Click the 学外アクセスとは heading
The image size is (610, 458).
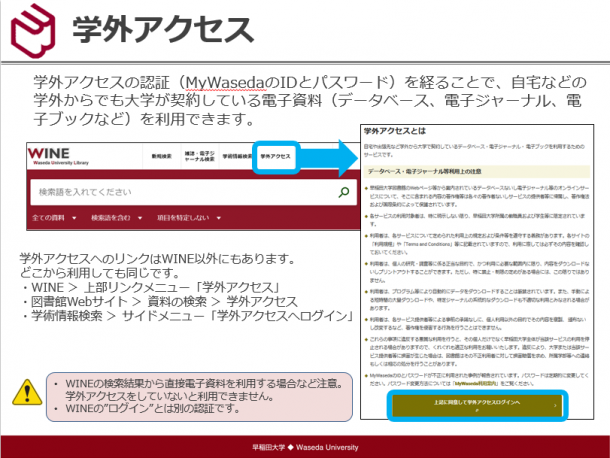[x=395, y=131]
